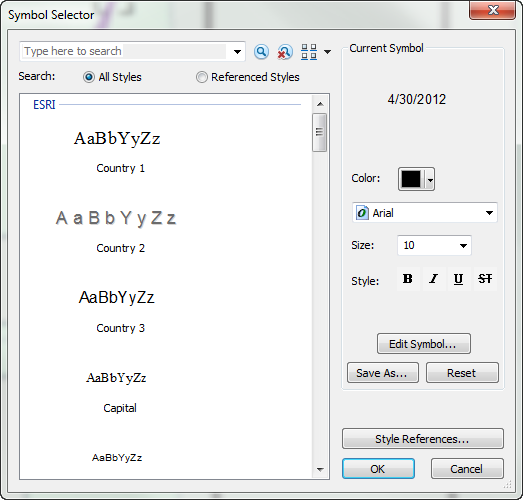Open Style References dialog
The width and height of the screenshot is (523, 500).
pyautogui.click(x=423, y=439)
